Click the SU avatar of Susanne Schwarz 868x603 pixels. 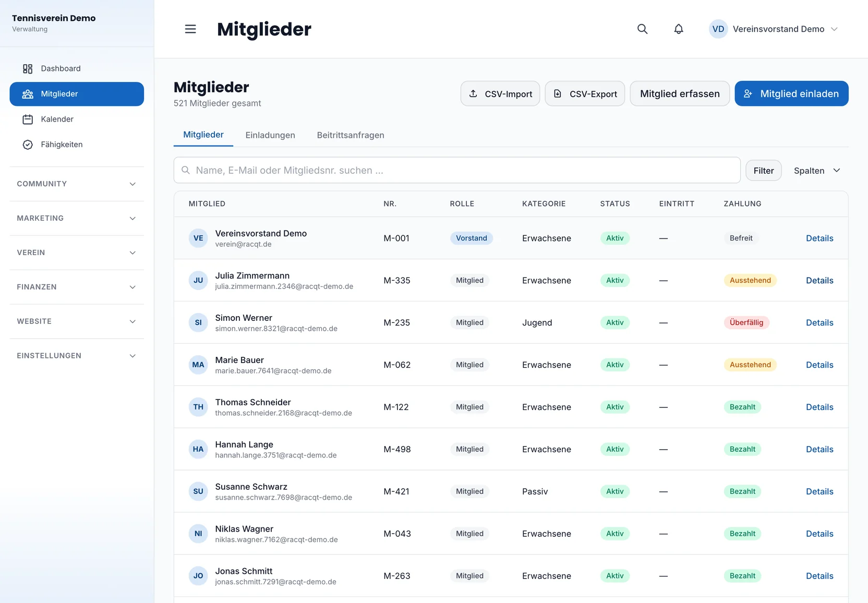click(x=198, y=491)
